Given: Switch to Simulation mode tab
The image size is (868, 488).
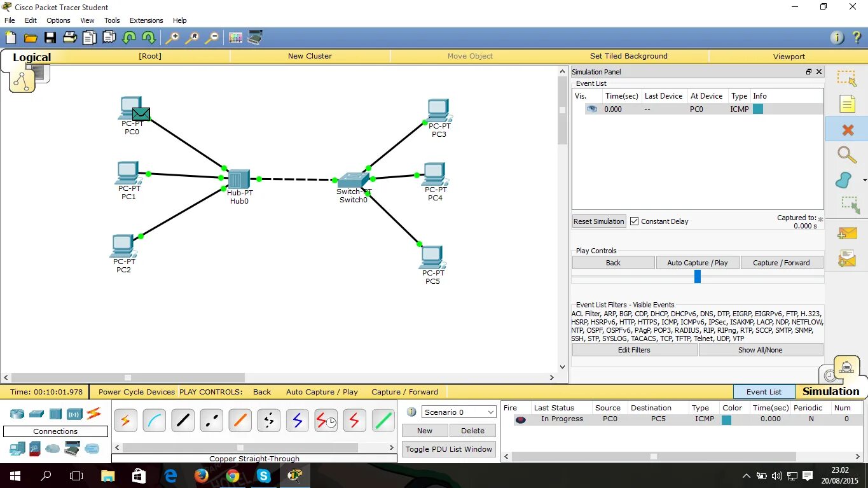Looking at the screenshot, I should coord(830,391).
